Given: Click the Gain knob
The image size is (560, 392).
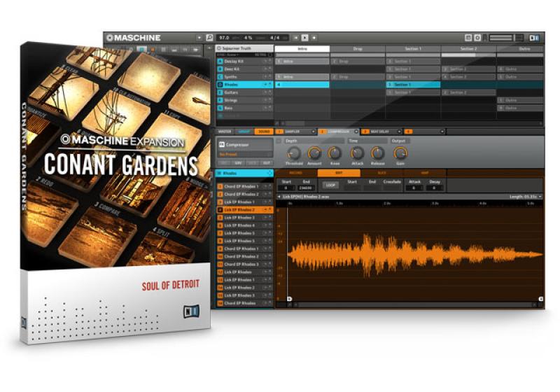Looking at the screenshot, I should tap(400, 153).
